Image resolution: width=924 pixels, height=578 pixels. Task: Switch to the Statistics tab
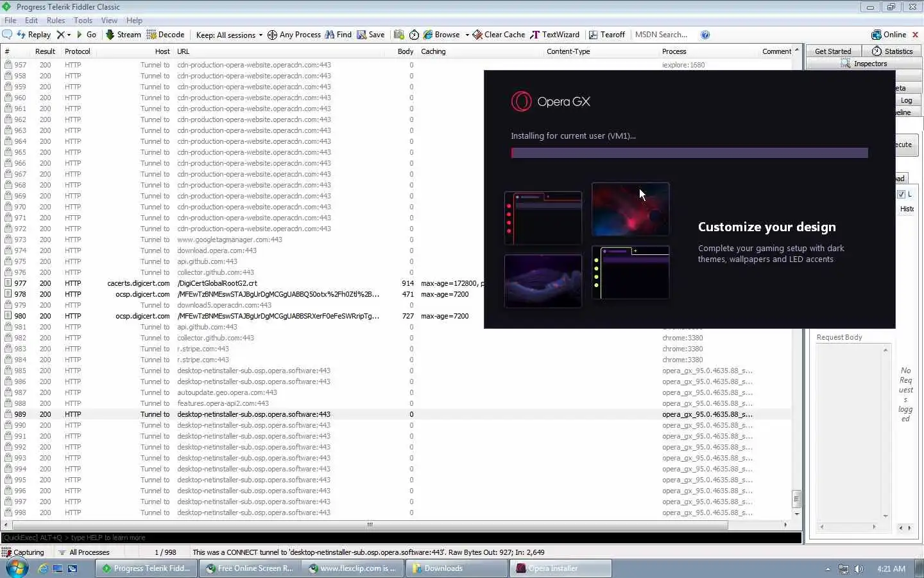coord(892,51)
